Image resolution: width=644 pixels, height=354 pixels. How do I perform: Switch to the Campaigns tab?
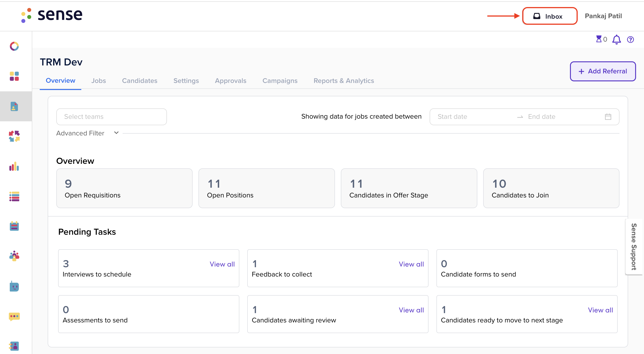(280, 81)
